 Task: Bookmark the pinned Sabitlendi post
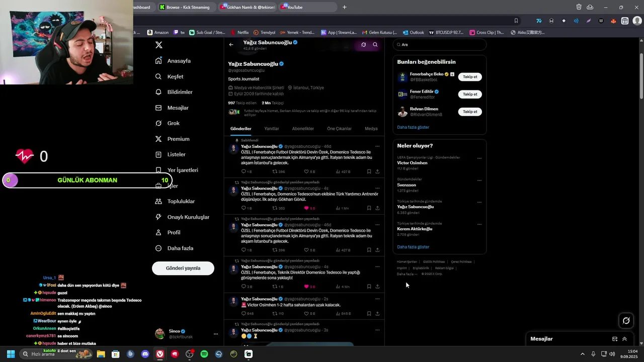(x=369, y=171)
